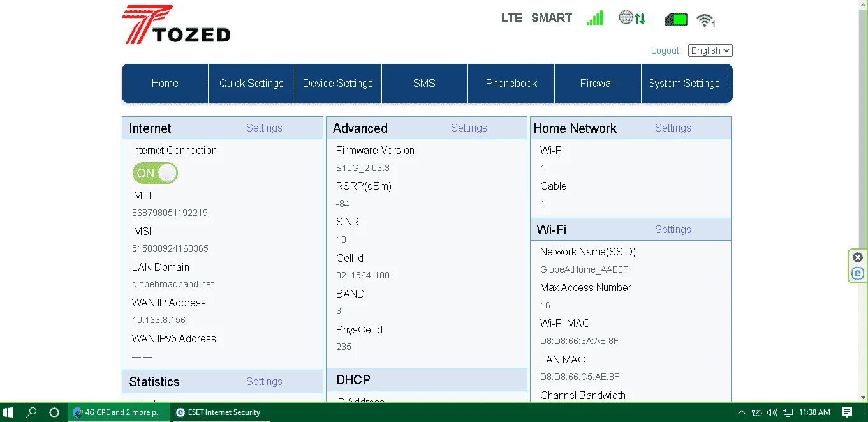Screen dimensions: 868x422
Task: Click the Statistics panel heading
Action: tap(154, 382)
